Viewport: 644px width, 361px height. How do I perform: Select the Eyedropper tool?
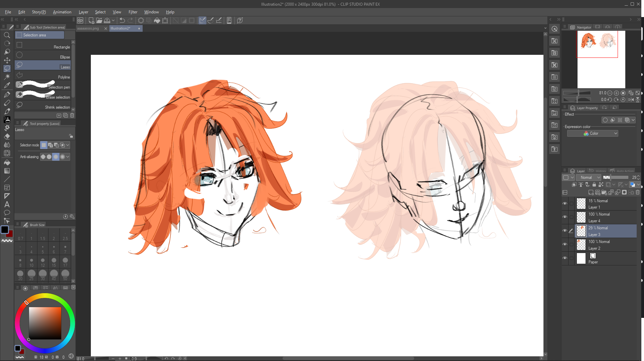pyautogui.click(x=7, y=85)
